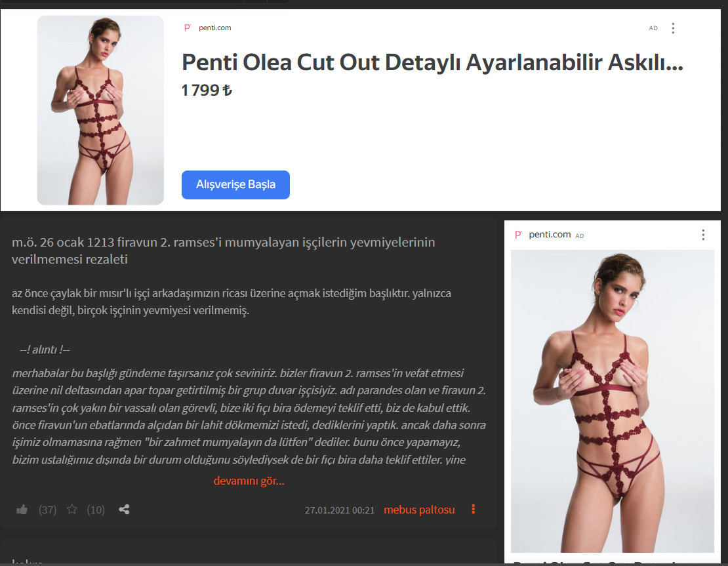Click the favorite count (10)
Viewport: 728px width, 566px height.
point(96,510)
